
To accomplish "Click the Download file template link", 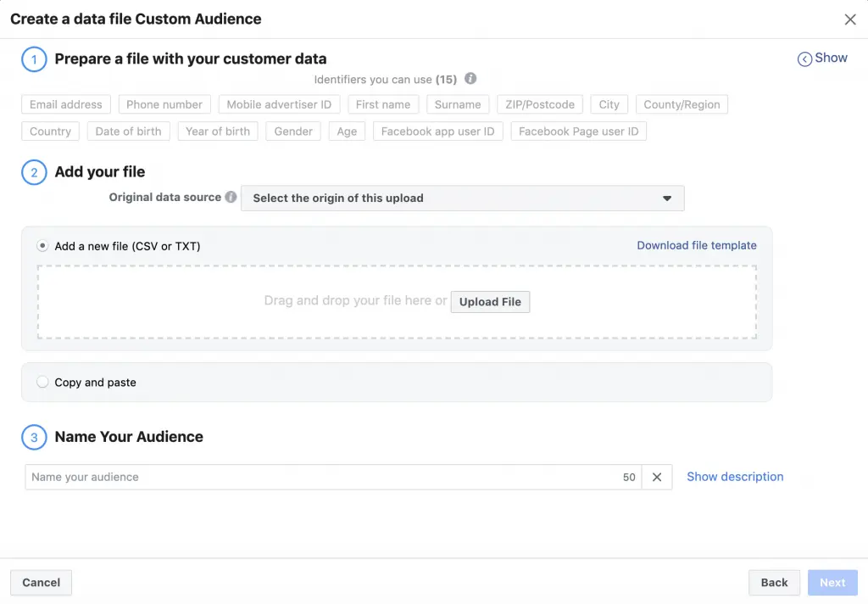I will click(696, 245).
